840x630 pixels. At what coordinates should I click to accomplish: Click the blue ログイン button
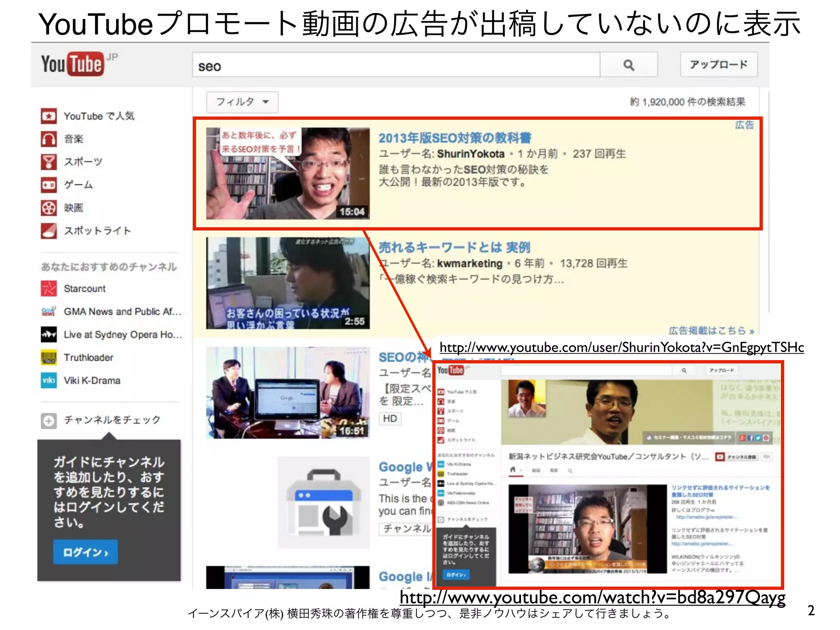click(x=85, y=552)
